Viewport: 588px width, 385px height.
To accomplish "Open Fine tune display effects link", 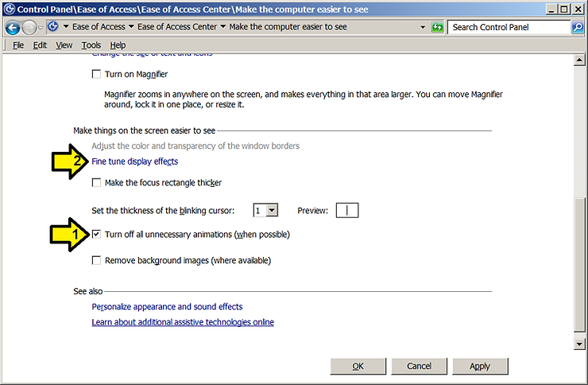I will tap(134, 161).
